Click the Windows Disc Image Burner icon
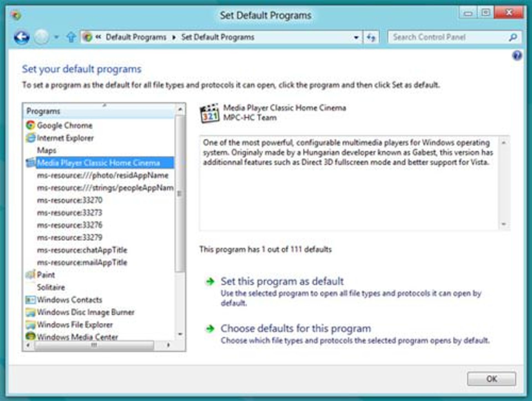The height and width of the screenshot is (401, 532). 30,312
